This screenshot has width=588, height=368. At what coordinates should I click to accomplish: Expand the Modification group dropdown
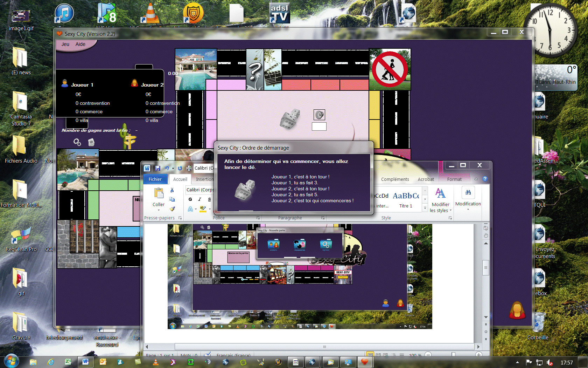click(468, 209)
